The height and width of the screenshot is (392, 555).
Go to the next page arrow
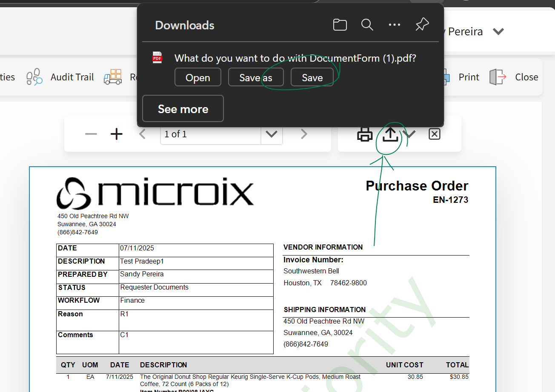point(304,134)
